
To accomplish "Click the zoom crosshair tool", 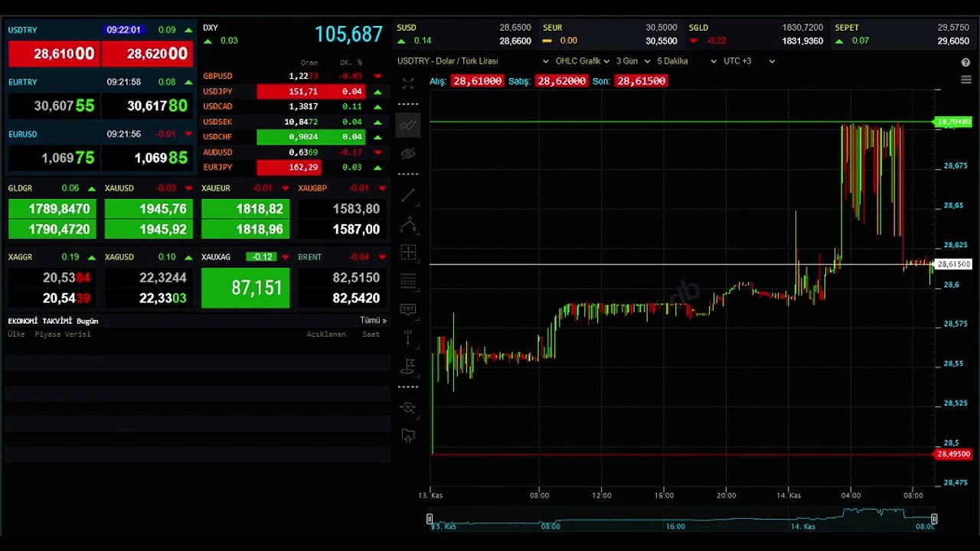I will [408, 408].
